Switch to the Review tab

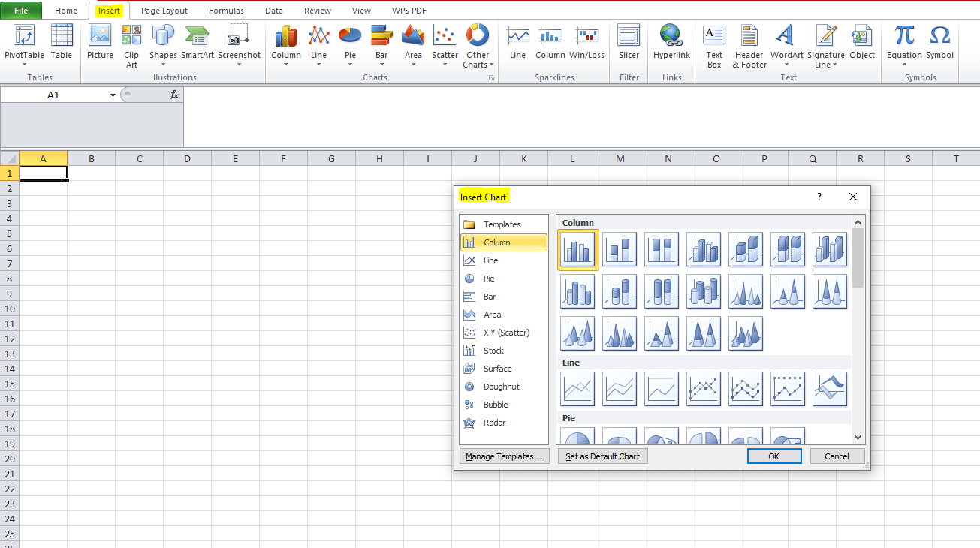318,11
